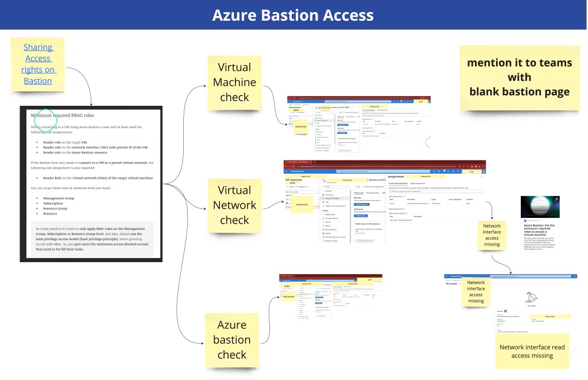Viewport: 588px width, 380px height.
Task: Click the best practice gray callout in RBAC document
Action: tap(92, 239)
